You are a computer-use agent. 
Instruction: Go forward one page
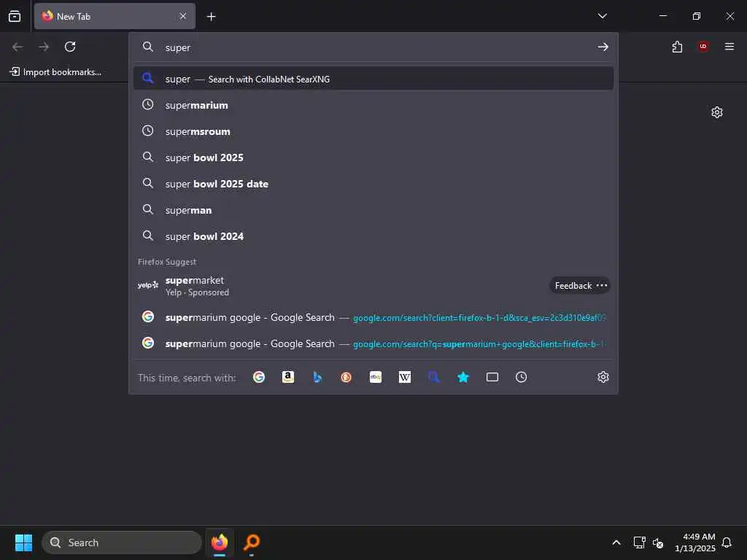click(44, 47)
